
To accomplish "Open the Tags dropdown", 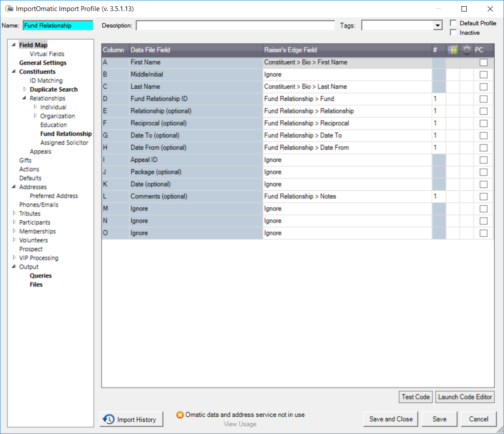I will (x=437, y=25).
